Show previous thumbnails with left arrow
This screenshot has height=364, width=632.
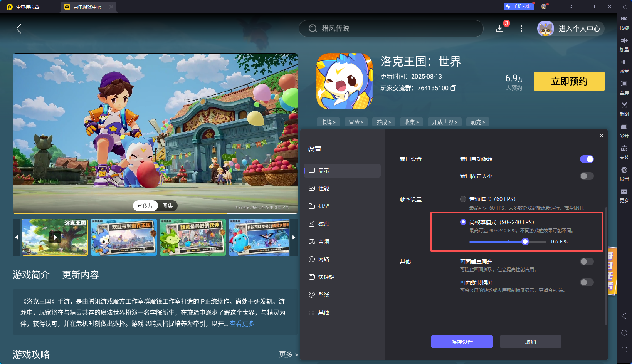(17, 237)
